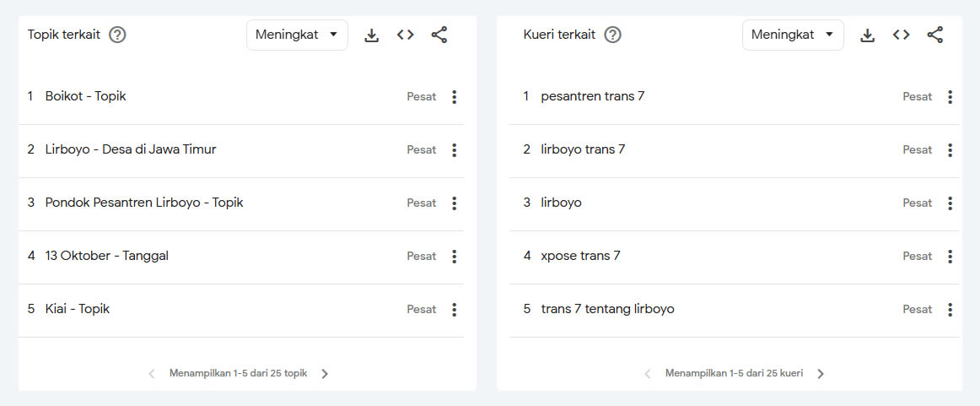Viewport: 980px width, 406px height.
Task: Open help icon beside Kueri terkait
Action: point(613,35)
